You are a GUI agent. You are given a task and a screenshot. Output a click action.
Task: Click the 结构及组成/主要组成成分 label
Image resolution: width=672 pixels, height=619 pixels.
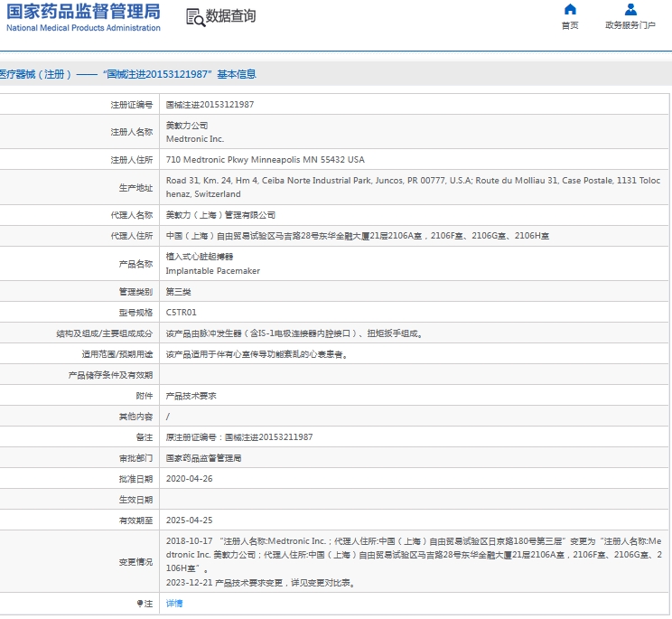pyautogui.click(x=104, y=333)
